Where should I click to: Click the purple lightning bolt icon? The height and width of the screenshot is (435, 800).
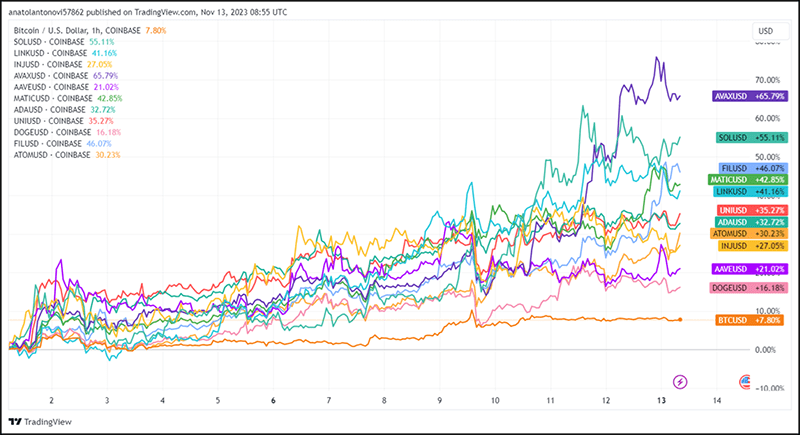(680, 381)
